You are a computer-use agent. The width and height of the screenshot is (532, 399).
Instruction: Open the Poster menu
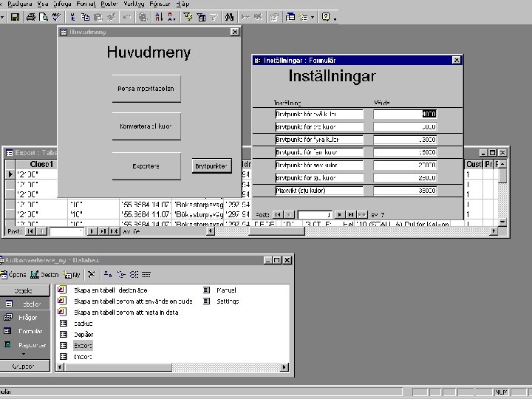109,4
